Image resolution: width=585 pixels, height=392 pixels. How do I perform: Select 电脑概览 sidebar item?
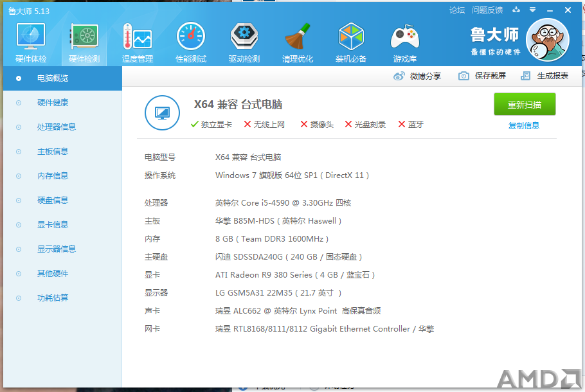pyautogui.click(x=63, y=78)
